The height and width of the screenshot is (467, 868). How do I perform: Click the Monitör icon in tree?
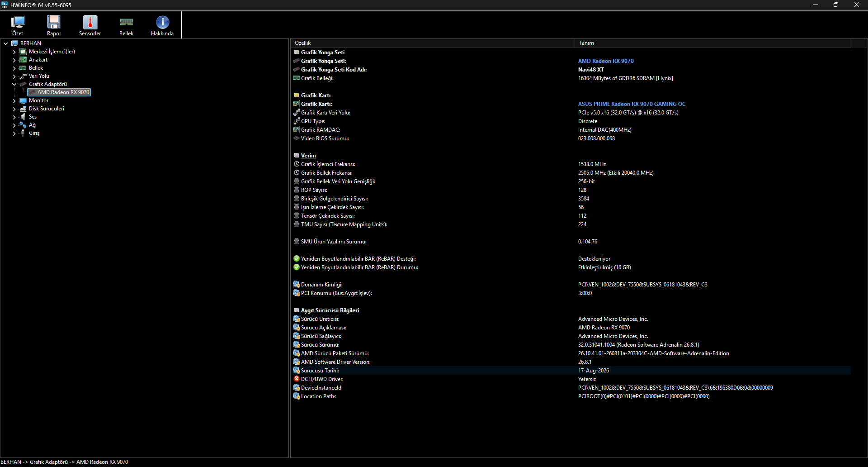(23, 100)
